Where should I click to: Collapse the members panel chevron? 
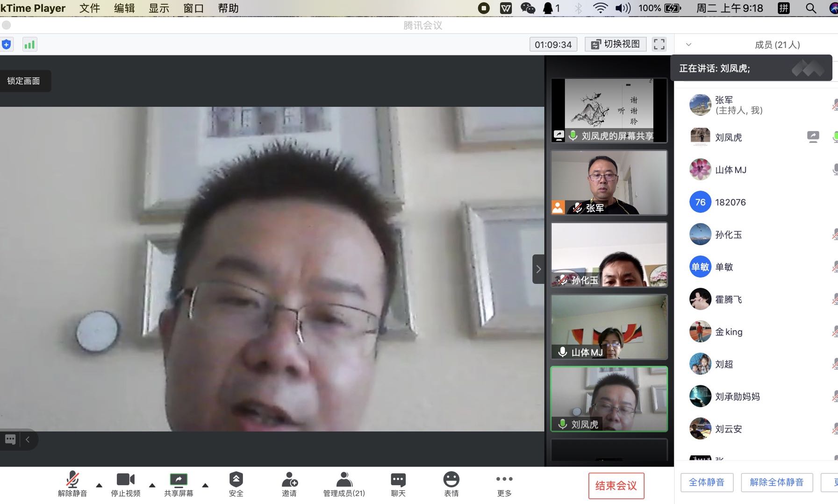coord(688,45)
